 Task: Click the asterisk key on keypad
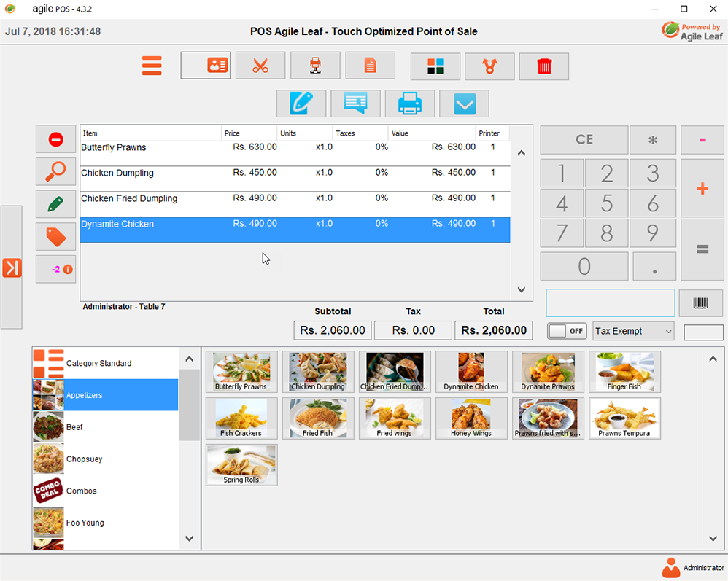(x=653, y=140)
